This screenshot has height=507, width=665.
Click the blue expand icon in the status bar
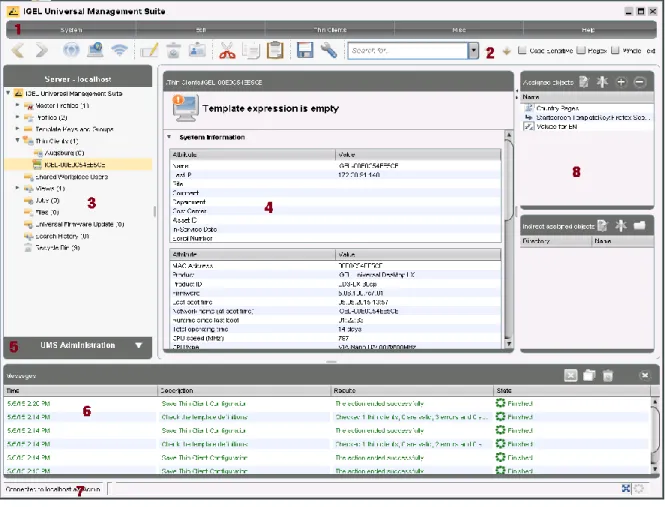point(626,488)
